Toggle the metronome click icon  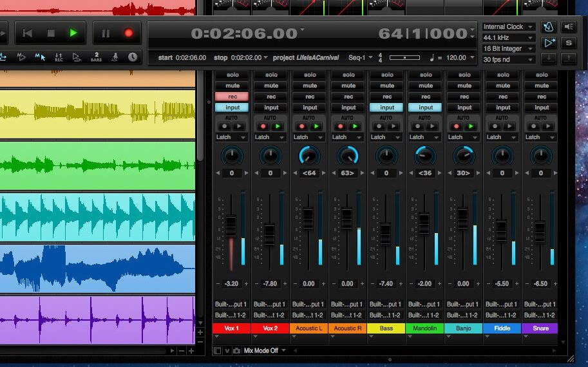point(549,27)
